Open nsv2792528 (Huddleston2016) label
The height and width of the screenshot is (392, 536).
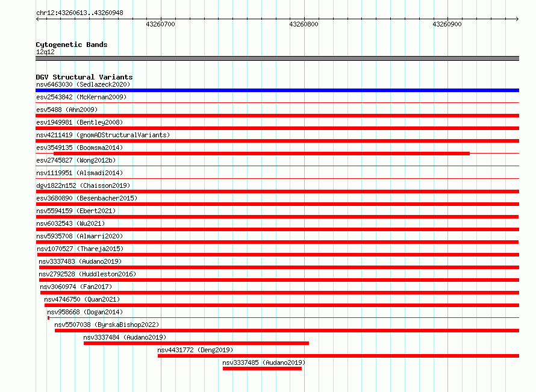coord(87,274)
